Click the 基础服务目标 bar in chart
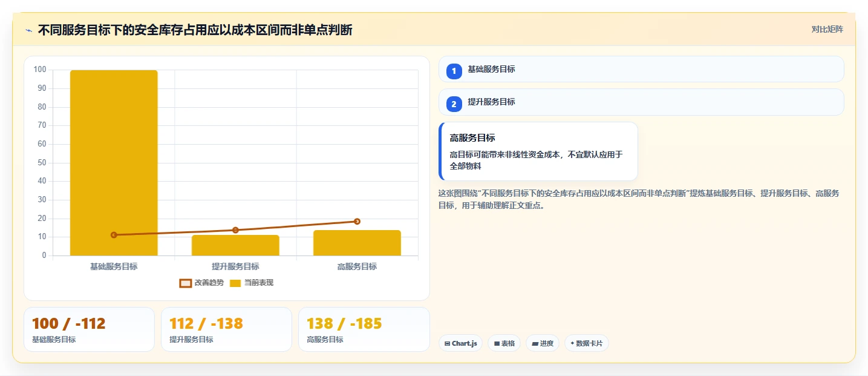 [114, 163]
